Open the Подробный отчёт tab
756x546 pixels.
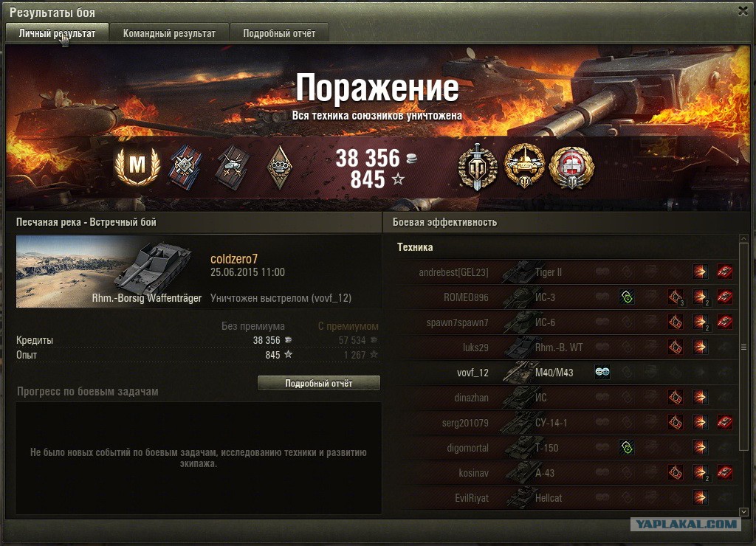pos(279,33)
